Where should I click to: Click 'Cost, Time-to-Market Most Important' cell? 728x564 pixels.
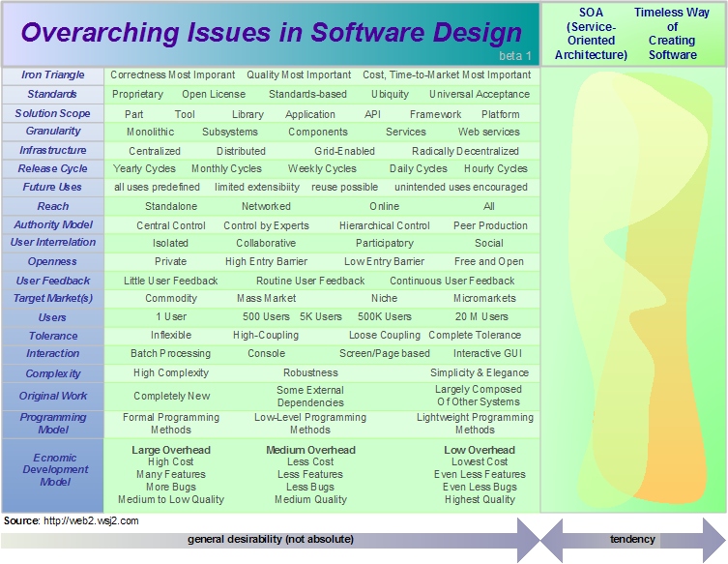[x=447, y=74]
